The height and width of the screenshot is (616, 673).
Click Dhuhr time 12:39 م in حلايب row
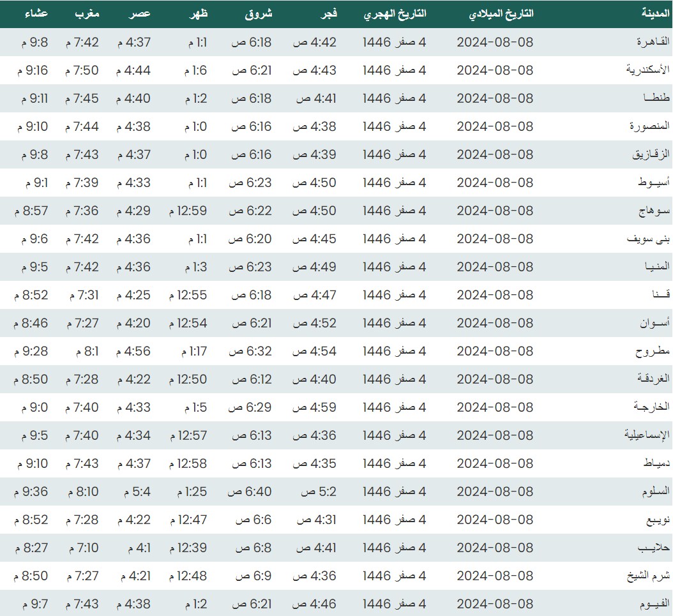pyautogui.click(x=188, y=548)
